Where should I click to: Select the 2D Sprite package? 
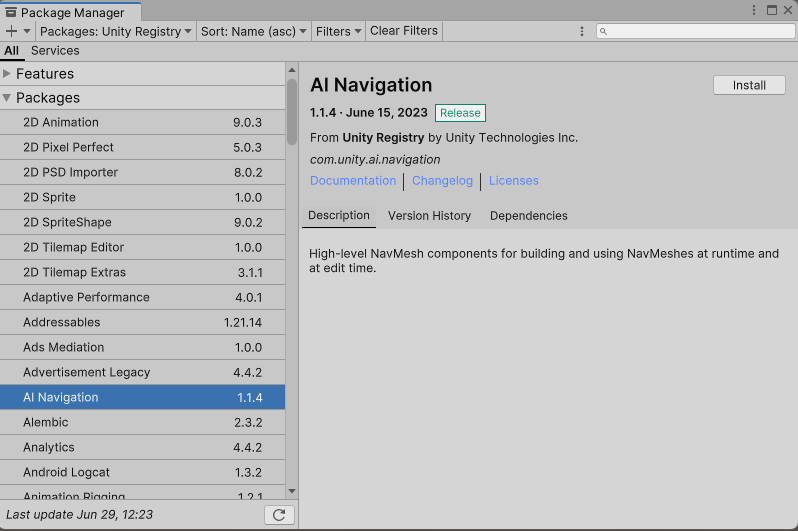click(x=142, y=197)
